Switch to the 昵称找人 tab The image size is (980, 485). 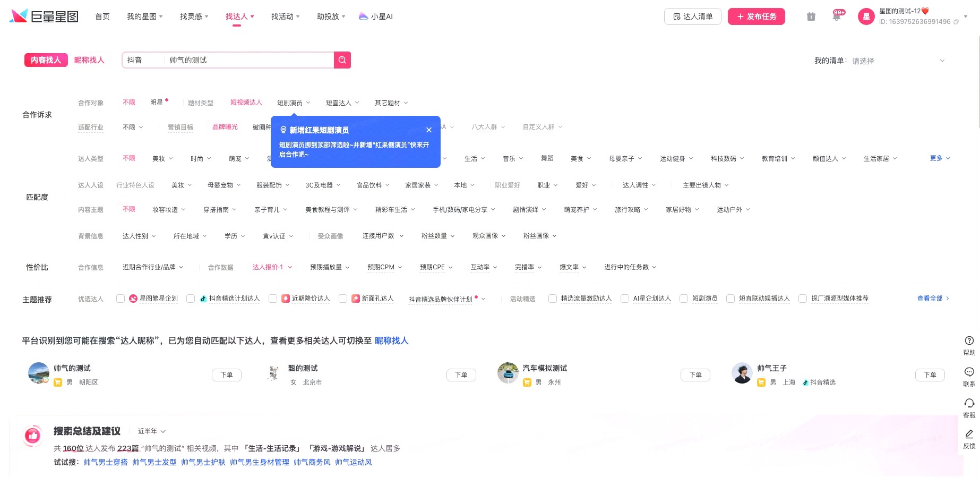89,60
